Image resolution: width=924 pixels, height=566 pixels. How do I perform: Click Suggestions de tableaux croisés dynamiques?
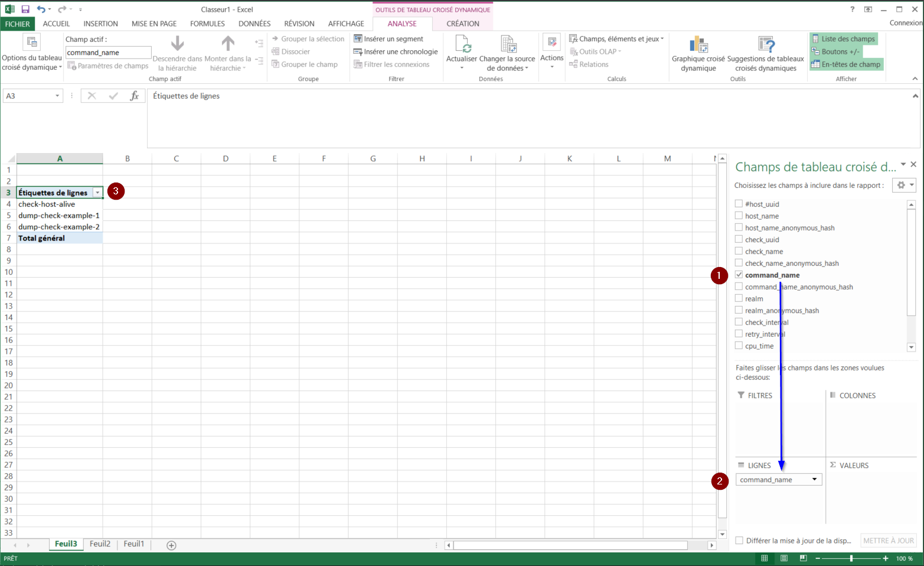coord(766,44)
